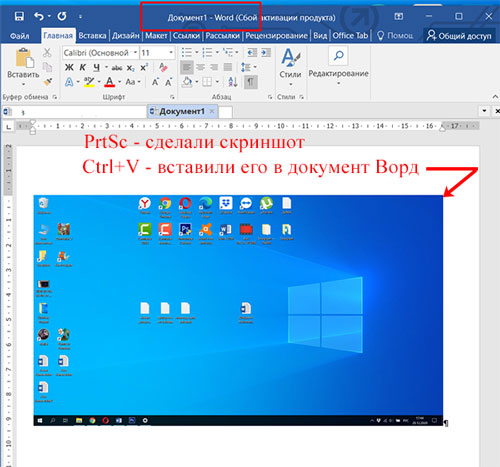Image resolution: width=500 pixels, height=467 pixels.
Task: Switch to the Вставка tab
Action: [92, 36]
